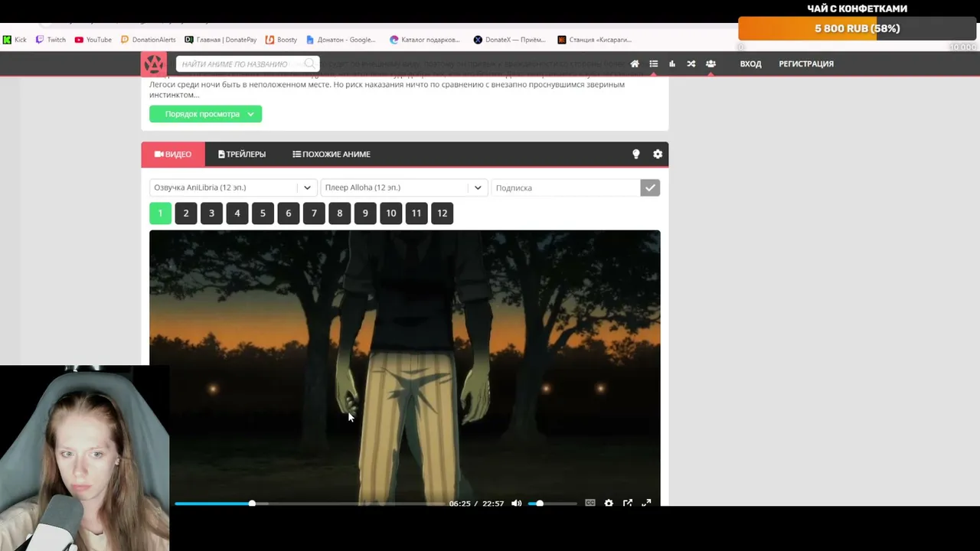
Task: Confirm subscription with checkmark button
Action: [x=650, y=187]
